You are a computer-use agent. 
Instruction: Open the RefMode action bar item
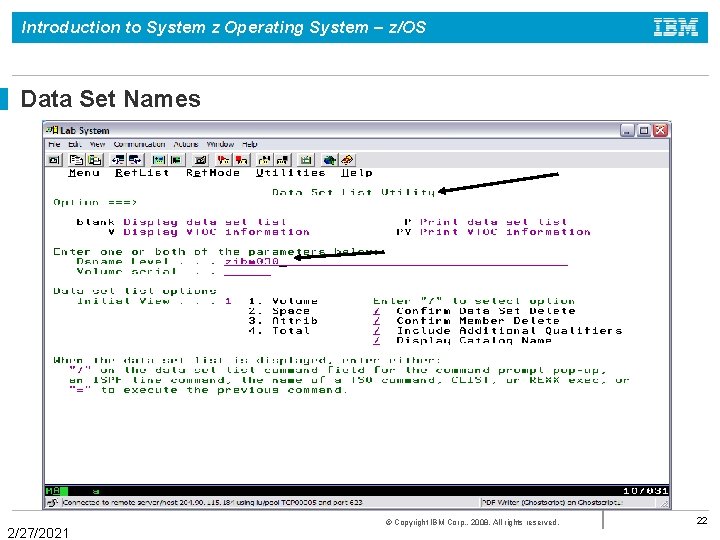213,173
